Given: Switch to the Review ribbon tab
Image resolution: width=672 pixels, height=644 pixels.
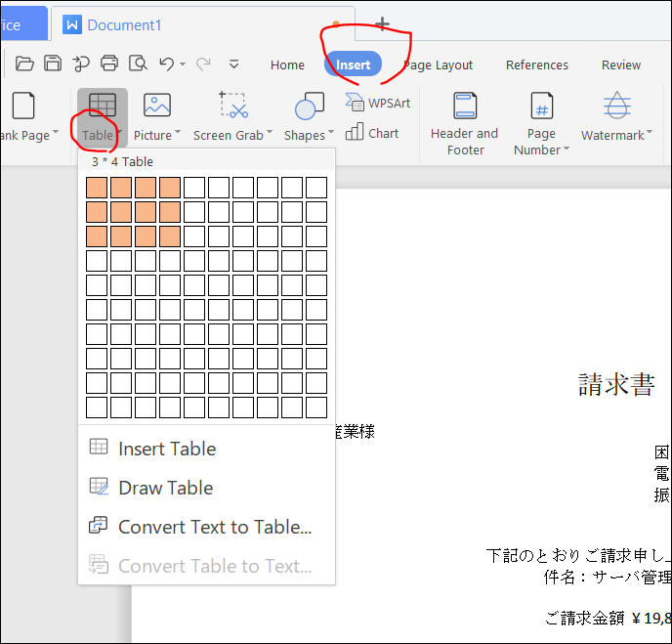Looking at the screenshot, I should [x=621, y=65].
